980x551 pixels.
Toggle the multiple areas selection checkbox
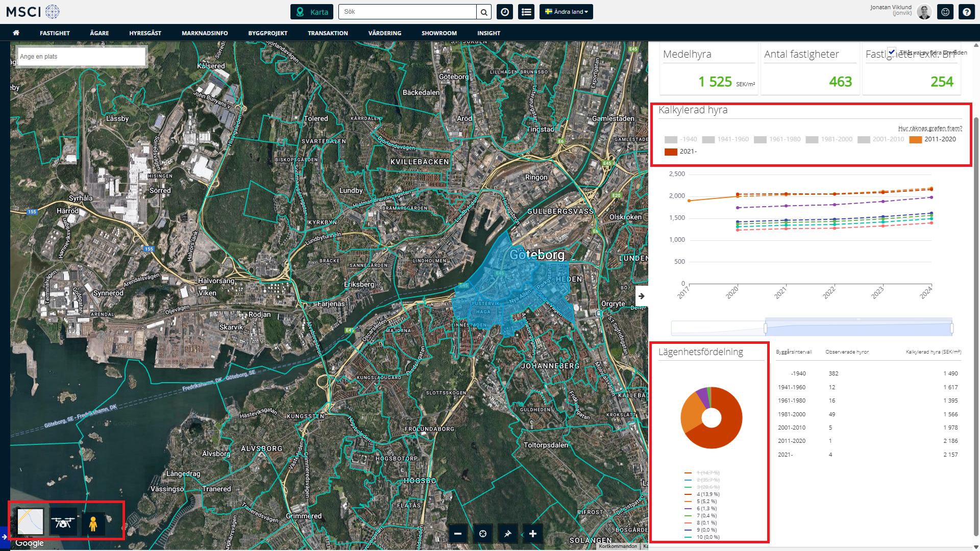[891, 52]
